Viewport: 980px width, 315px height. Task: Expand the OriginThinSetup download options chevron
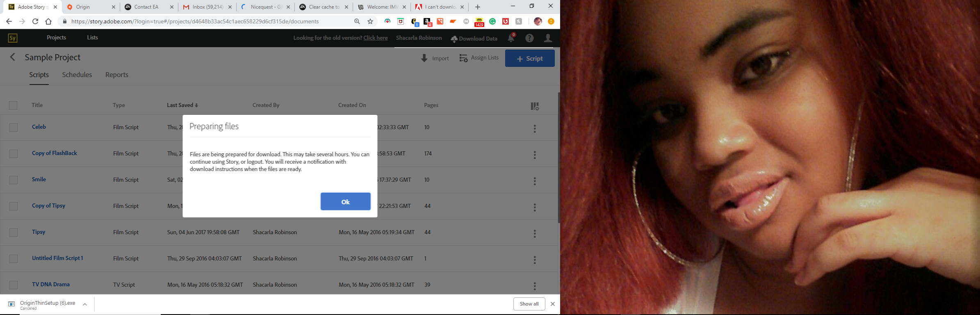click(x=85, y=304)
